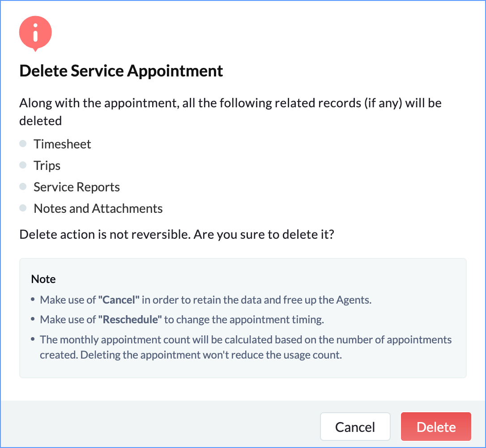
Task: Click the Trips list item text
Action: [x=47, y=165]
